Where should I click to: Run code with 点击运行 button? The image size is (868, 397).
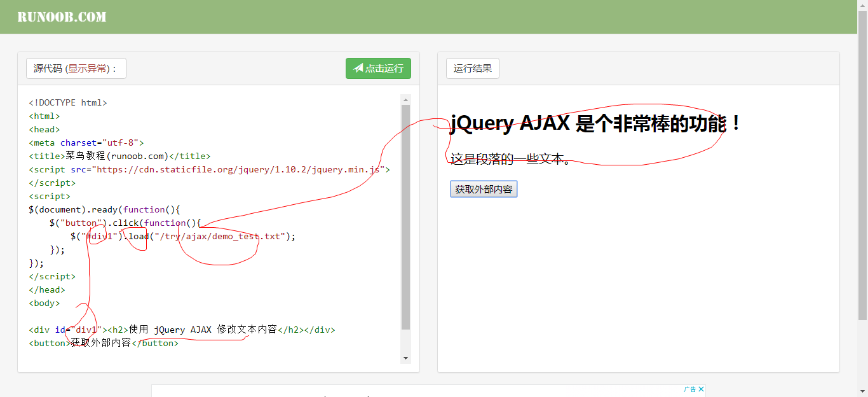coord(378,69)
